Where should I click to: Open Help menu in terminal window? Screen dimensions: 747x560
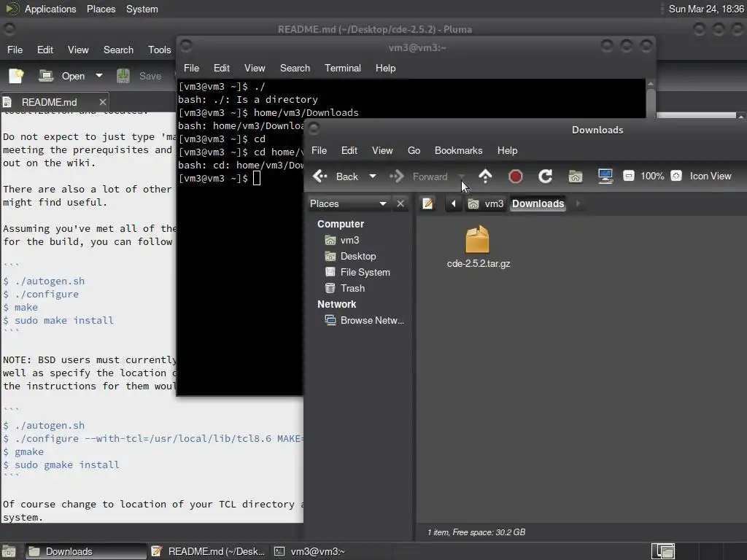(385, 68)
